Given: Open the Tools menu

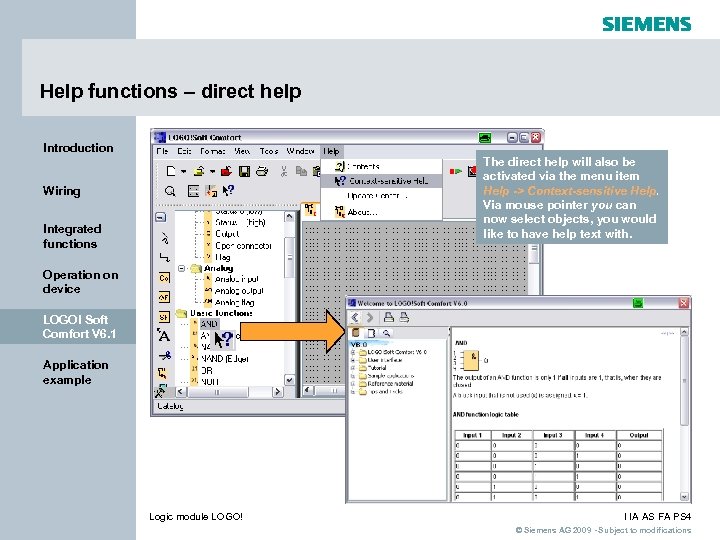Looking at the screenshot, I should coord(269,151).
